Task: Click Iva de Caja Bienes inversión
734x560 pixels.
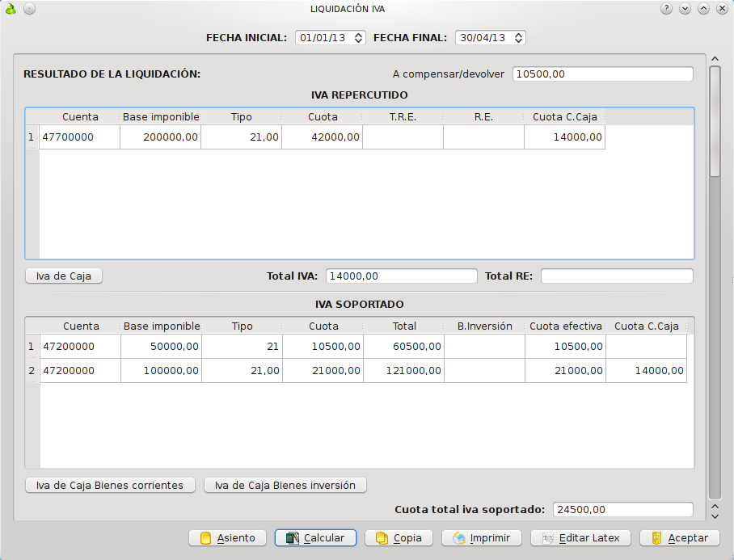Action: [x=285, y=485]
